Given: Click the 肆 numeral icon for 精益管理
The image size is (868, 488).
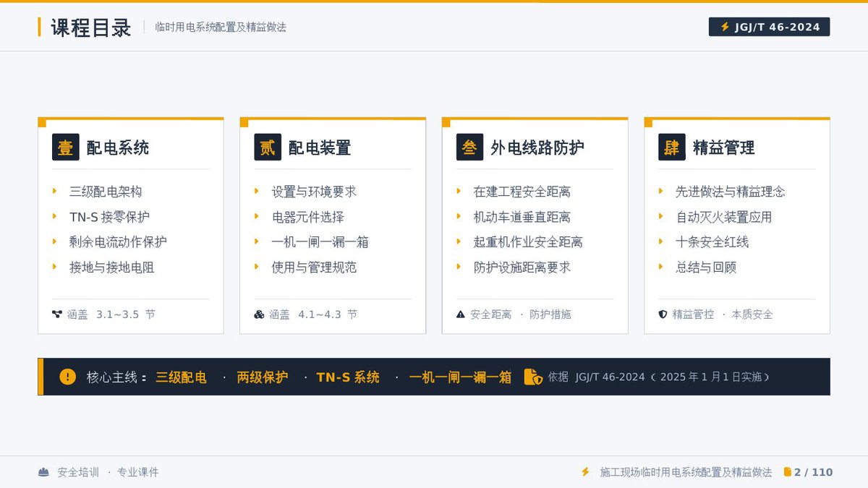Looking at the screenshot, I should tap(672, 147).
